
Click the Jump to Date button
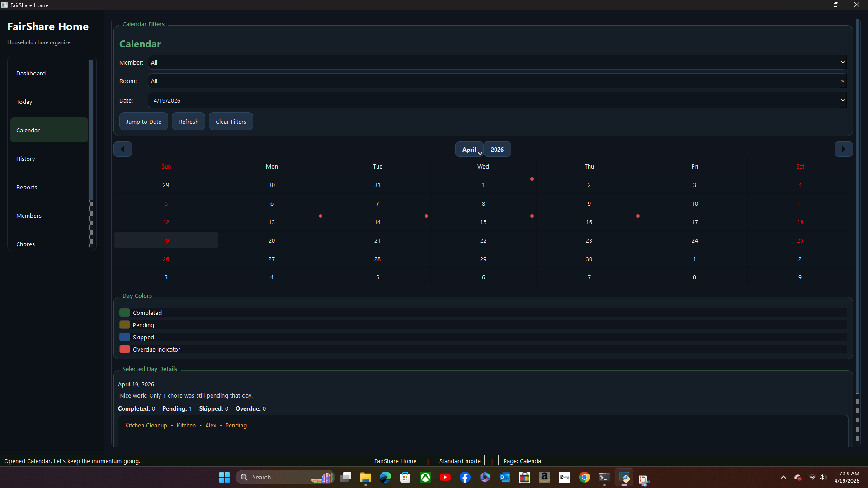pos(143,121)
